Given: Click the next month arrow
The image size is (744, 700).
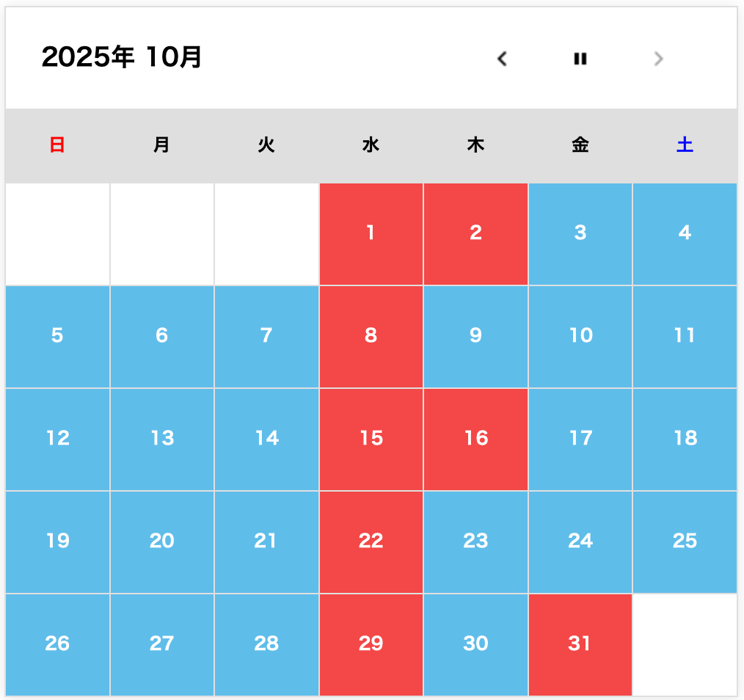Looking at the screenshot, I should [x=658, y=59].
